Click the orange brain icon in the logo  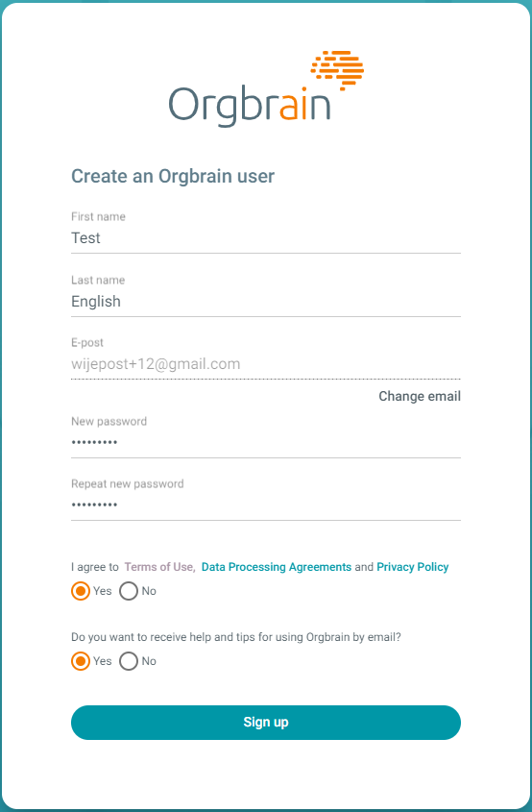point(337,70)
